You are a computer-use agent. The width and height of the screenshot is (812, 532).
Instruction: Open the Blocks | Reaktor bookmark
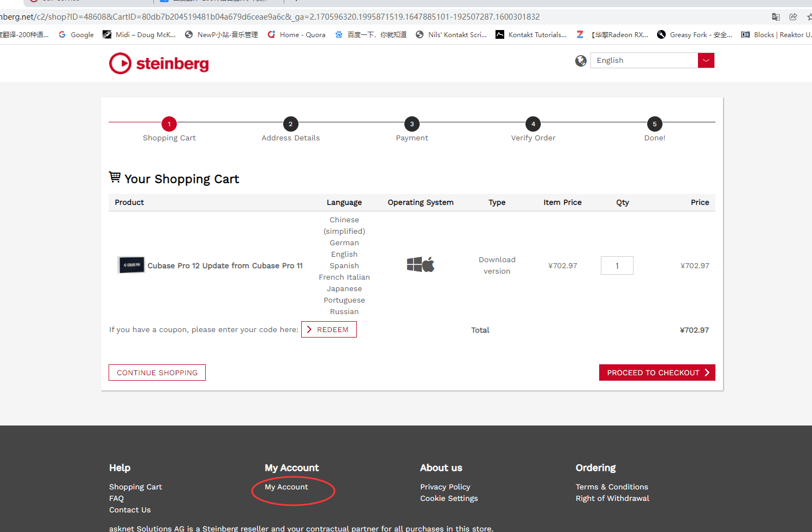pos(776,34)
